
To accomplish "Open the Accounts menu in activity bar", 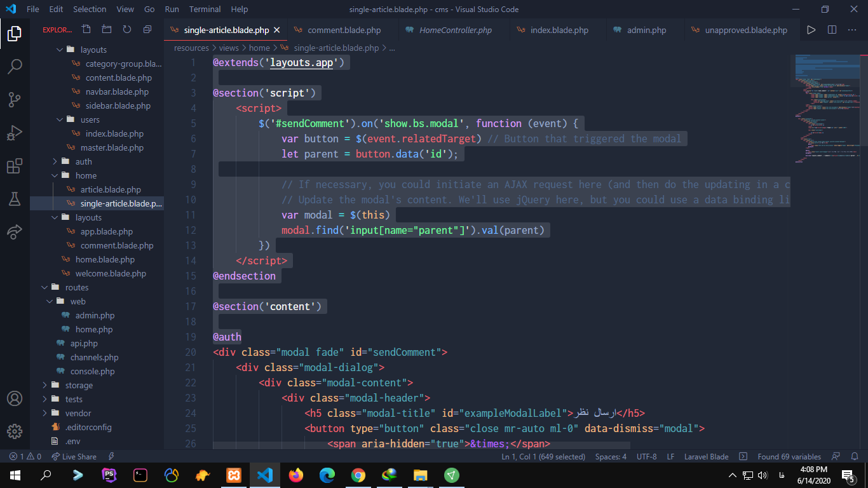I will (15, 398).
